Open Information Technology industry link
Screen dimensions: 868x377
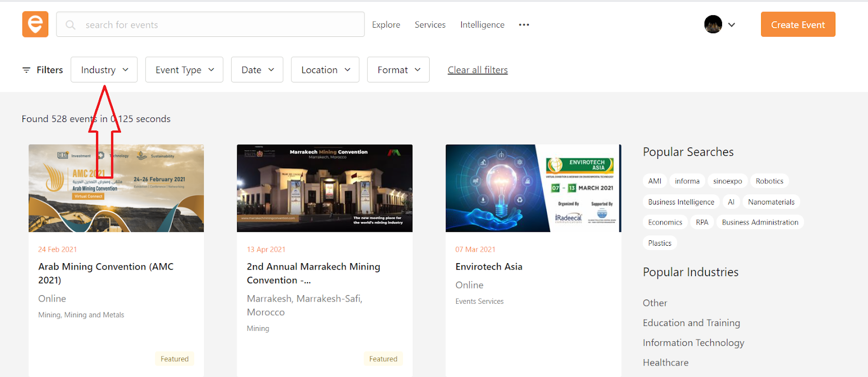(x=693, y=343)
